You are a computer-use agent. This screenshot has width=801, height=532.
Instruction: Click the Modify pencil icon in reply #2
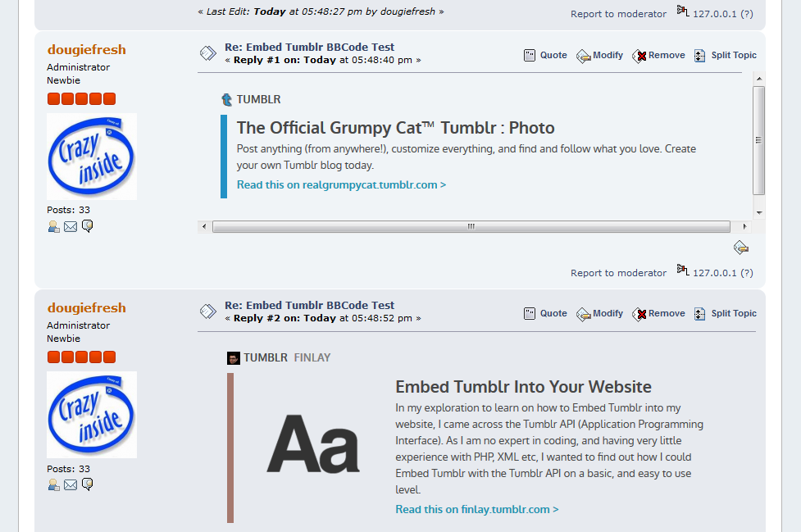click(584, 315)
